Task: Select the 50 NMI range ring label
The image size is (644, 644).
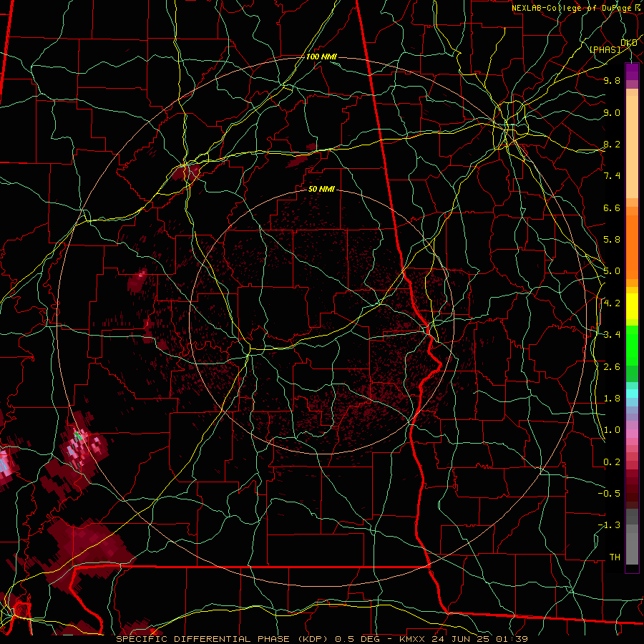Action: pos(321,190)
